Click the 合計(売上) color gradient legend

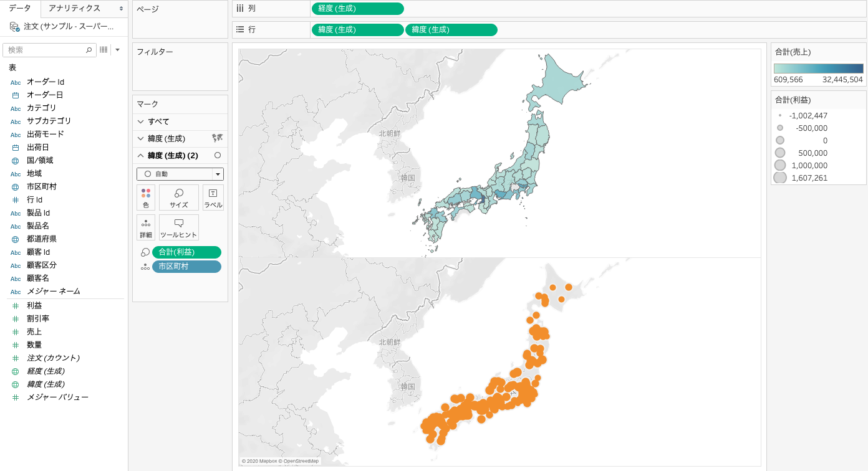point(818,69)
